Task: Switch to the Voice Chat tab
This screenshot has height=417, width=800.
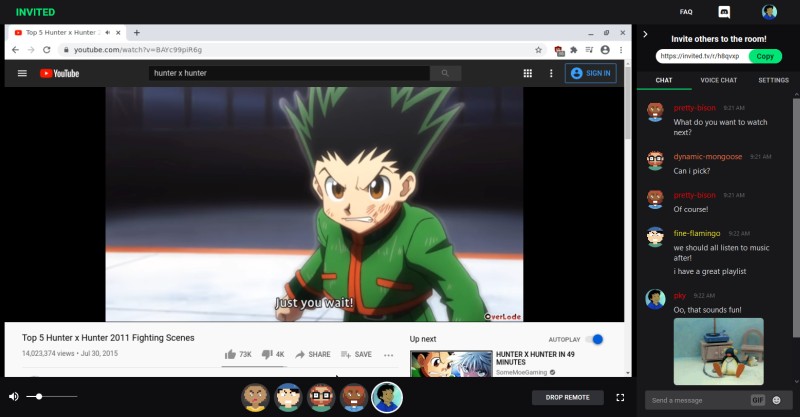Action: click(718, 80)
